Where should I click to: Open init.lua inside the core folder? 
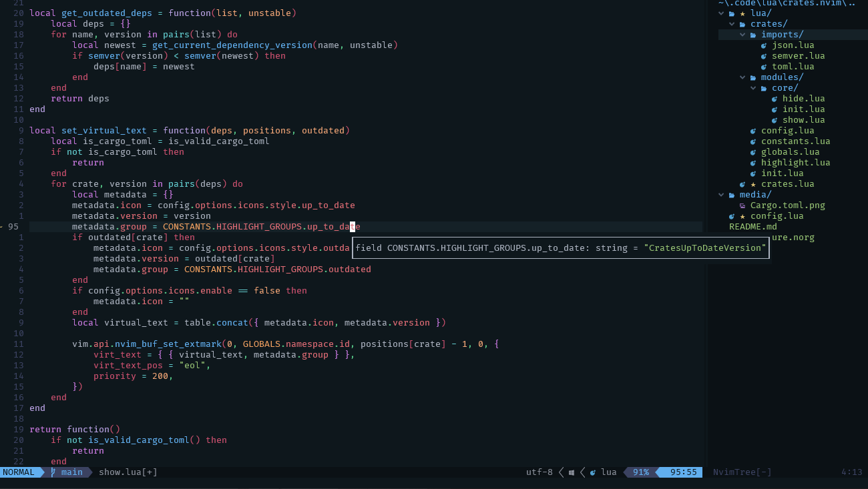pos(804,109)
